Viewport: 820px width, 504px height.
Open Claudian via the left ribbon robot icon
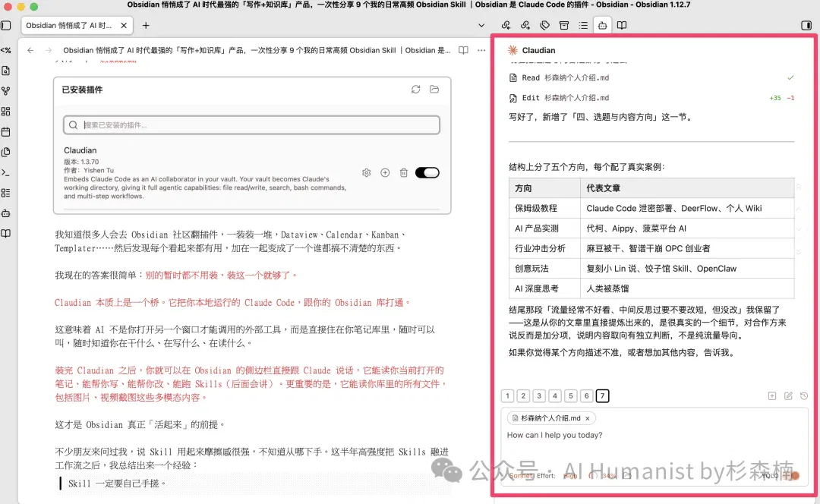click(x=6, y=213)
